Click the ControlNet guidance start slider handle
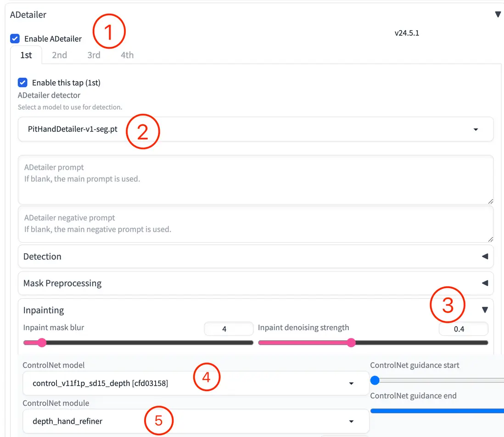The image size is (504, 437). click(x=375, y=380)
